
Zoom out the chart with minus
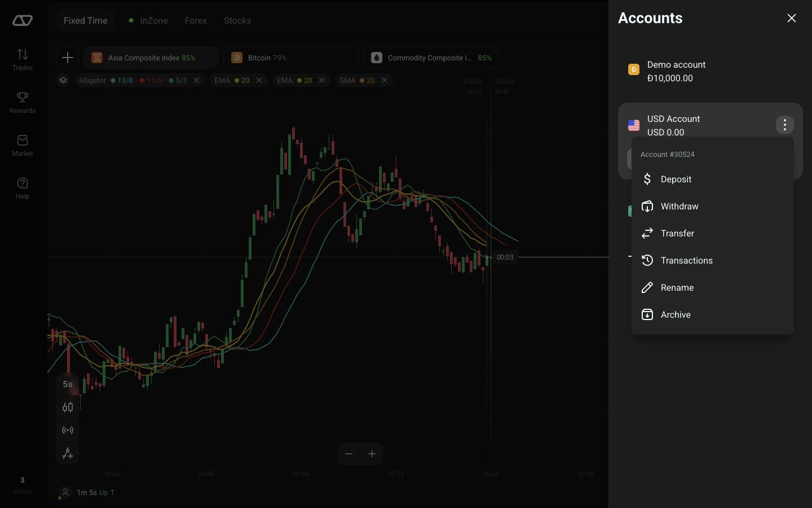click(x=349, y=454)
